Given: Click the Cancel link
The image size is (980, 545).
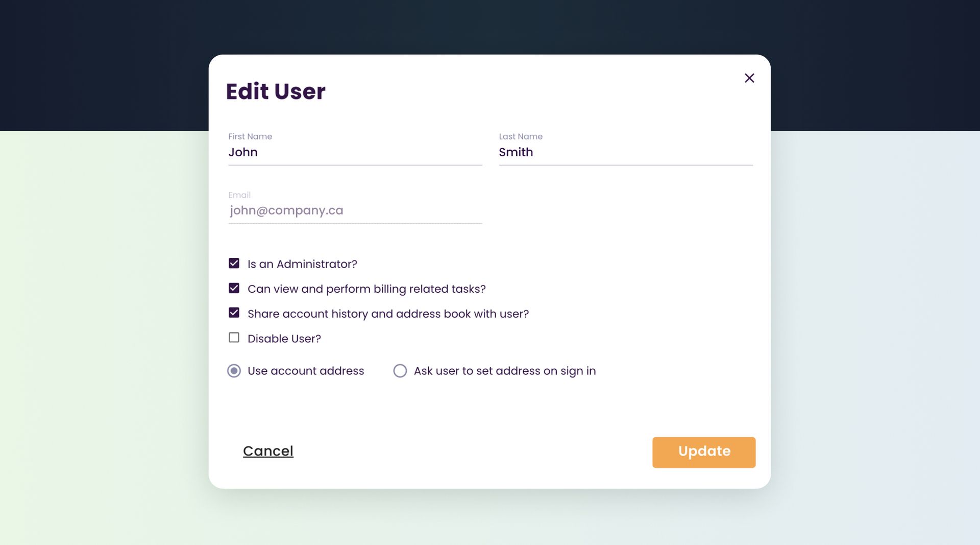Looking at the screenshot, I should pyautogui.click(x=267, y=451).
